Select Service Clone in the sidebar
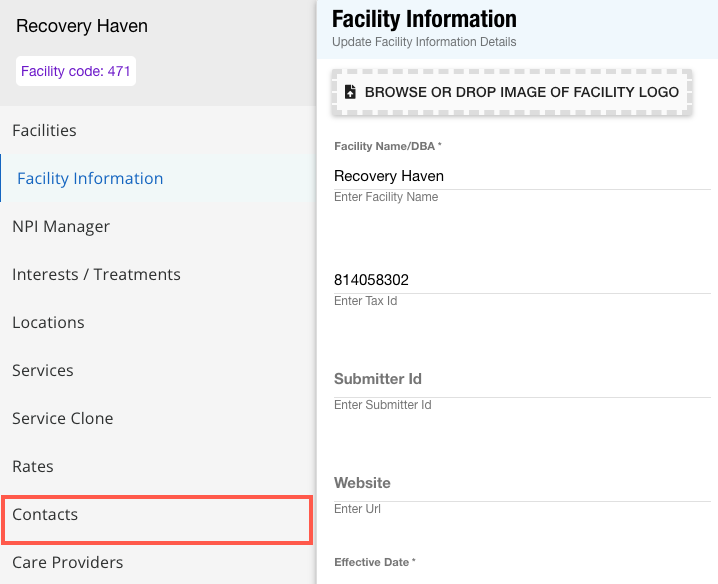Screen dimensions: 718x584 pos(62,418)
